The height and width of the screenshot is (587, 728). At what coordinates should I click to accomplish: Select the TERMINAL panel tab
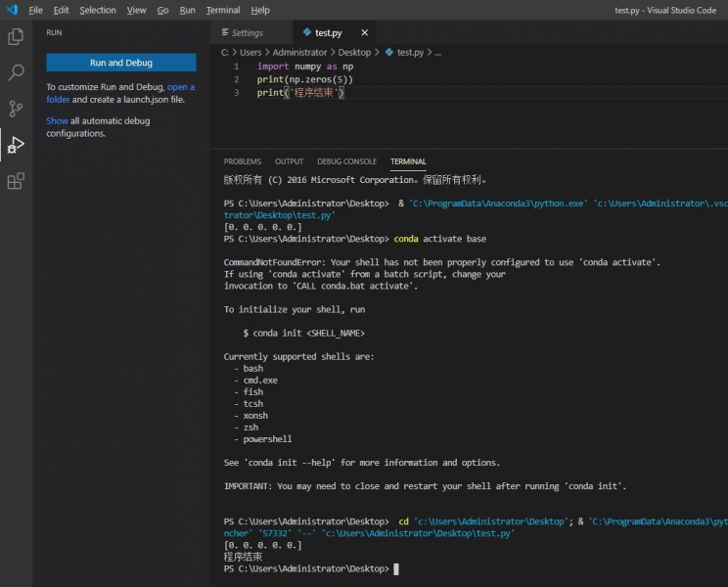[408, 161]
